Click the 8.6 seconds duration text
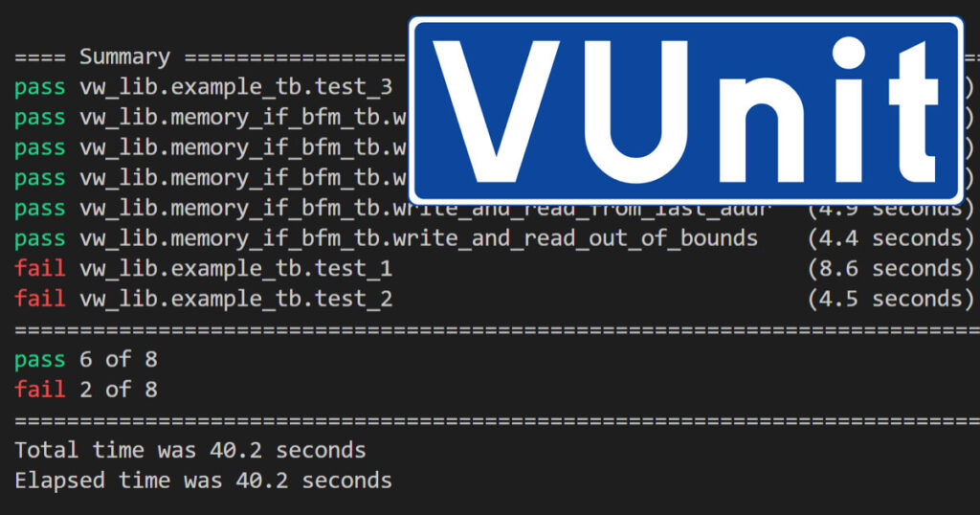Image resolution: width=980 pixels, height=515 pixels. coord(891,269)
